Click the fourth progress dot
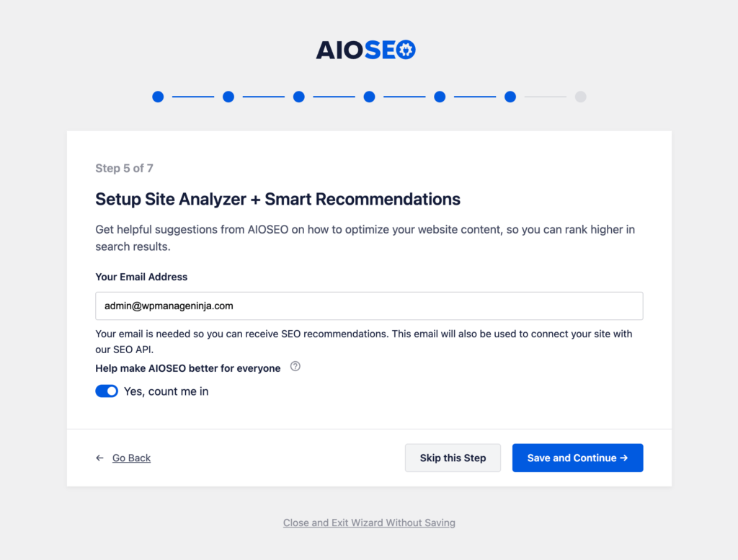 point(369,97)
